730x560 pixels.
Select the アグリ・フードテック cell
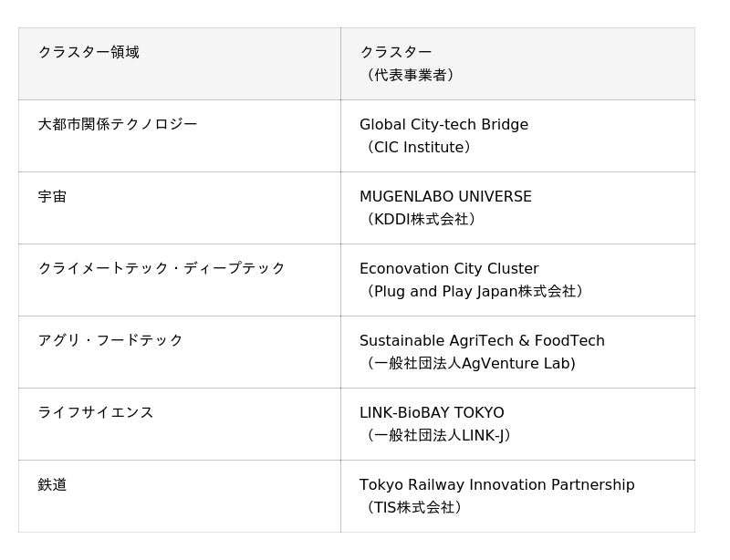coord(110,341)
